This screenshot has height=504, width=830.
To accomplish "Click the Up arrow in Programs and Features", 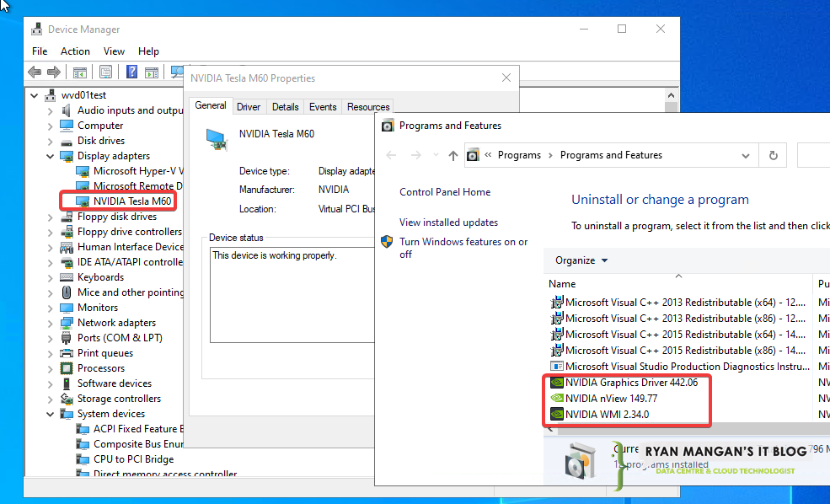I will pos(453,155).
